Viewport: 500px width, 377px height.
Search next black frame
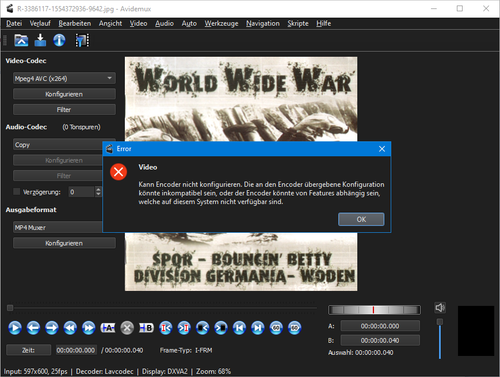pos(221,328)
